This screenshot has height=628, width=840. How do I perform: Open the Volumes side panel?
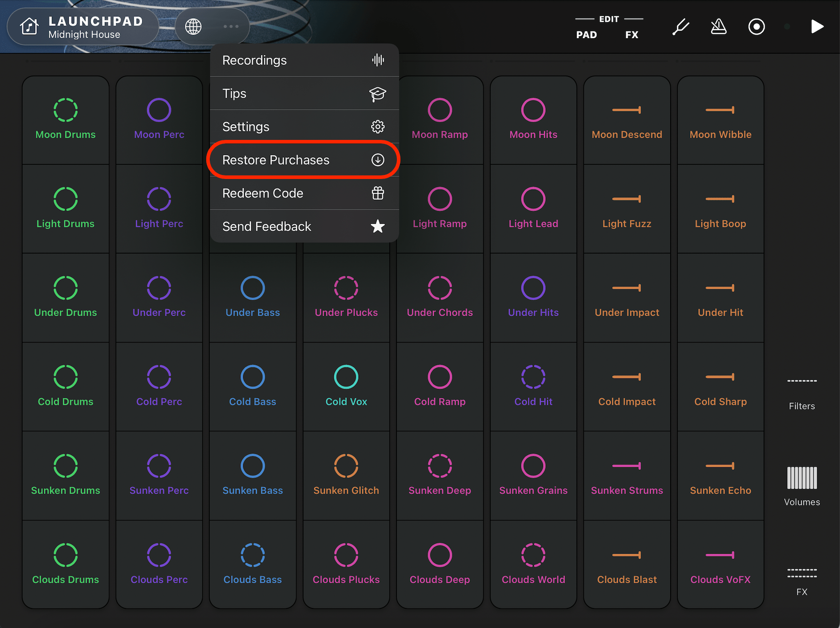pyautogui.click(x=802, y=486)
